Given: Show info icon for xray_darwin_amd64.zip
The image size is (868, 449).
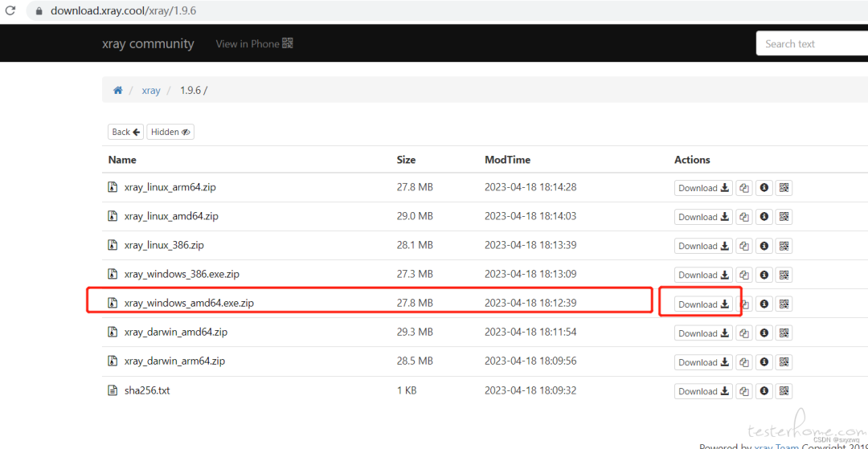Looking at the screenshot, I should pos(764,333).
